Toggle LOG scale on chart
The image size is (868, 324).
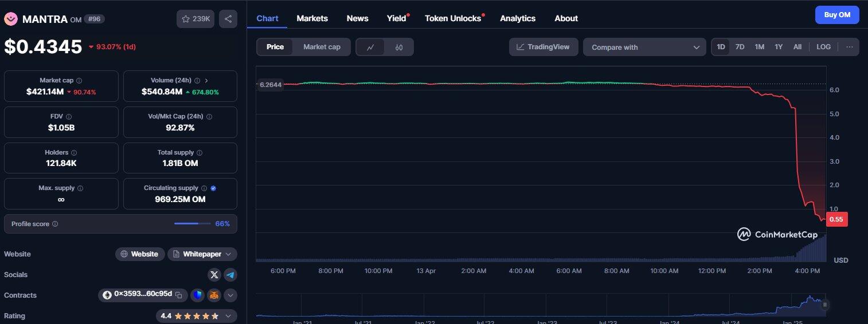(x=824, y=47)
